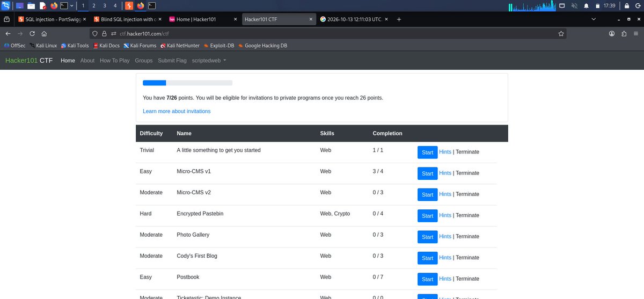
Task: Close the SQL injection - PortSwigger tab
Action: click(84, 19)
